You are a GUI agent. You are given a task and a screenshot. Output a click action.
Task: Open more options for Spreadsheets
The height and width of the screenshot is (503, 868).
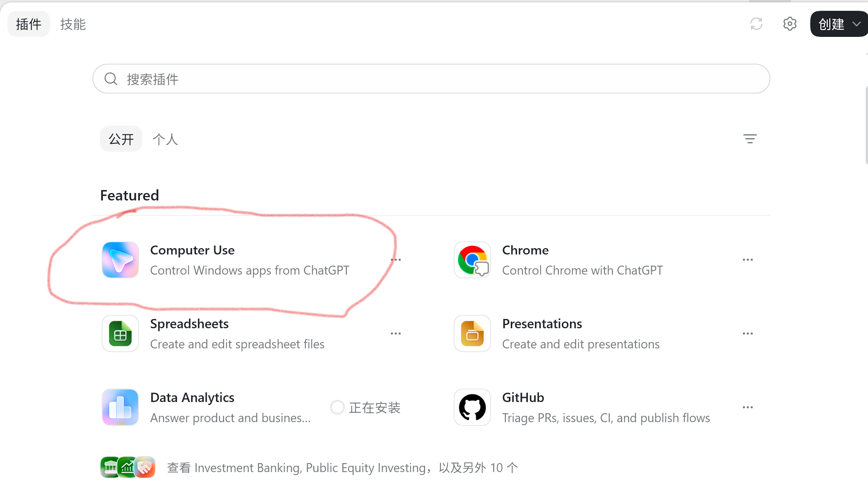tap(396, 333)
